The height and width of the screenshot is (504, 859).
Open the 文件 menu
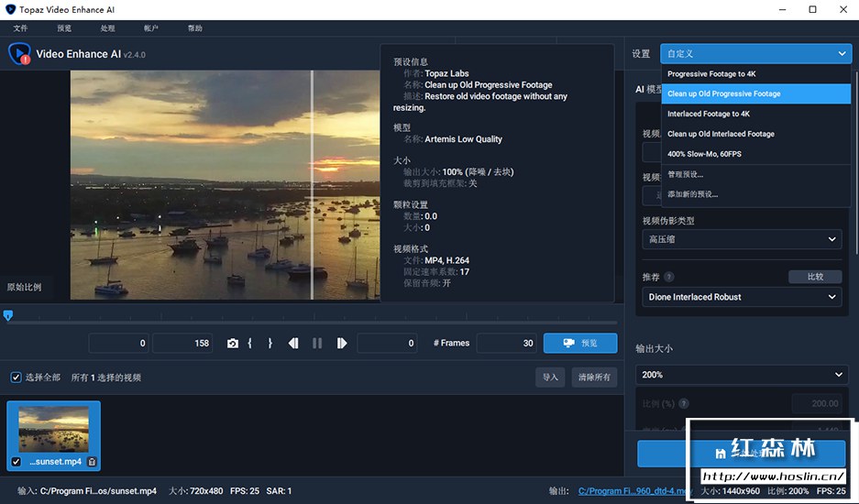tap(20, 28)
